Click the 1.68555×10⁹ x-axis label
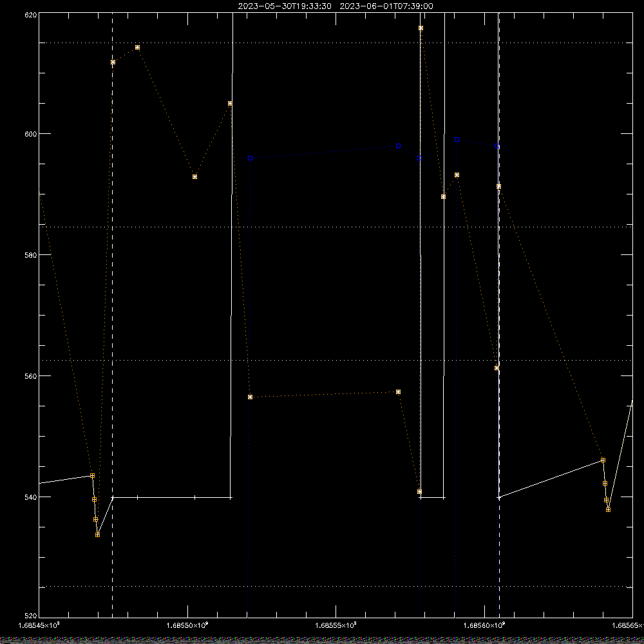This screenshot has height=644, width=644. 336,625
